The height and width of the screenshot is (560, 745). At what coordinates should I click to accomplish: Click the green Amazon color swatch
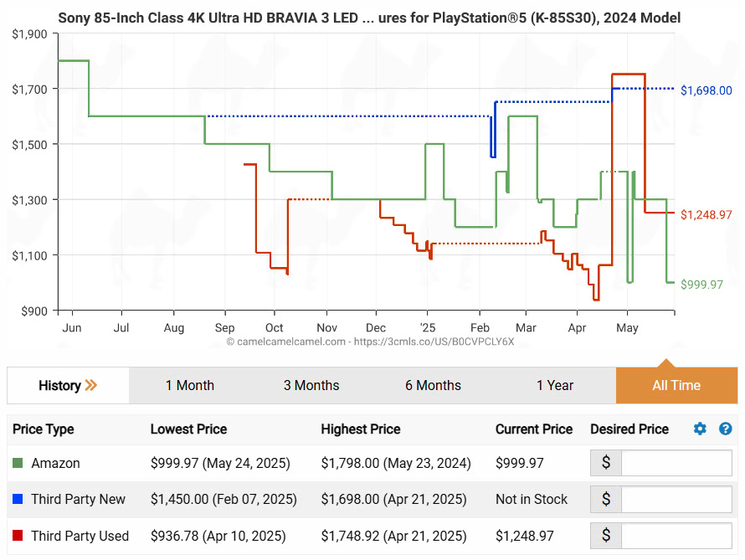[18, 463]
